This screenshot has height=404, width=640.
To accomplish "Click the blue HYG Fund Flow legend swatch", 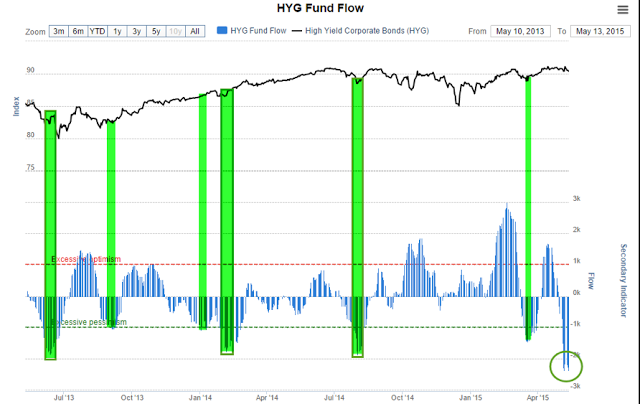I will click(x=222, y=31).
